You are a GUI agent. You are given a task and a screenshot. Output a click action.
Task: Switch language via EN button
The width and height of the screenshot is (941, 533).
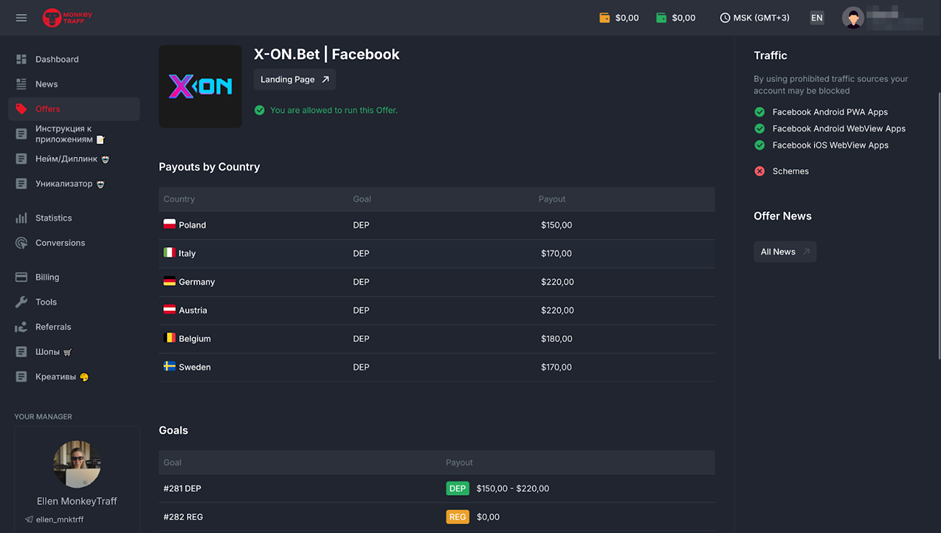[x=817, y=18]
